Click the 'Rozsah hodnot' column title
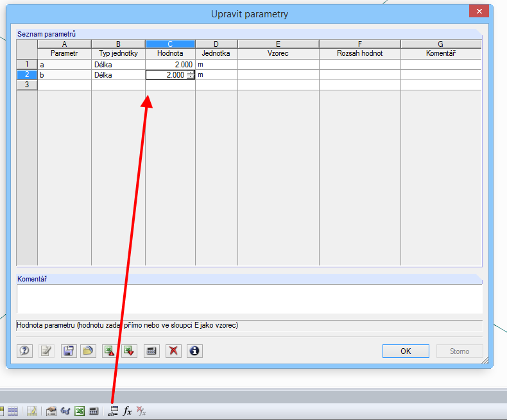Image resolution: width=507 pixels, height=420 pixels. (x=360, y=53)
